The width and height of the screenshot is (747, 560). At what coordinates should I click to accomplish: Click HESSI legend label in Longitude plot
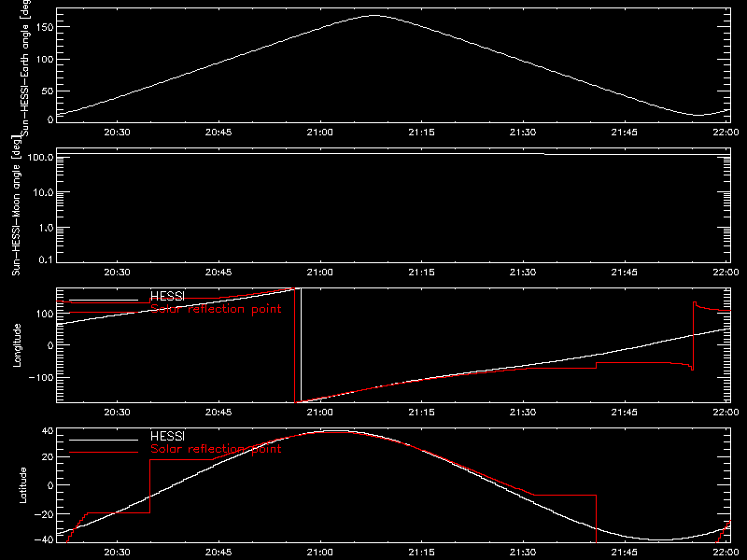(x=167, y=296)
